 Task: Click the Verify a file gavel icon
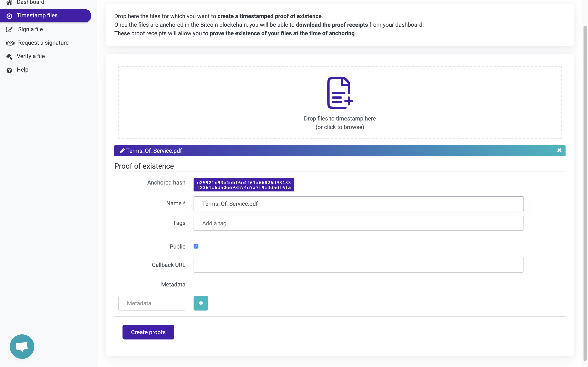tap(9, 56)
